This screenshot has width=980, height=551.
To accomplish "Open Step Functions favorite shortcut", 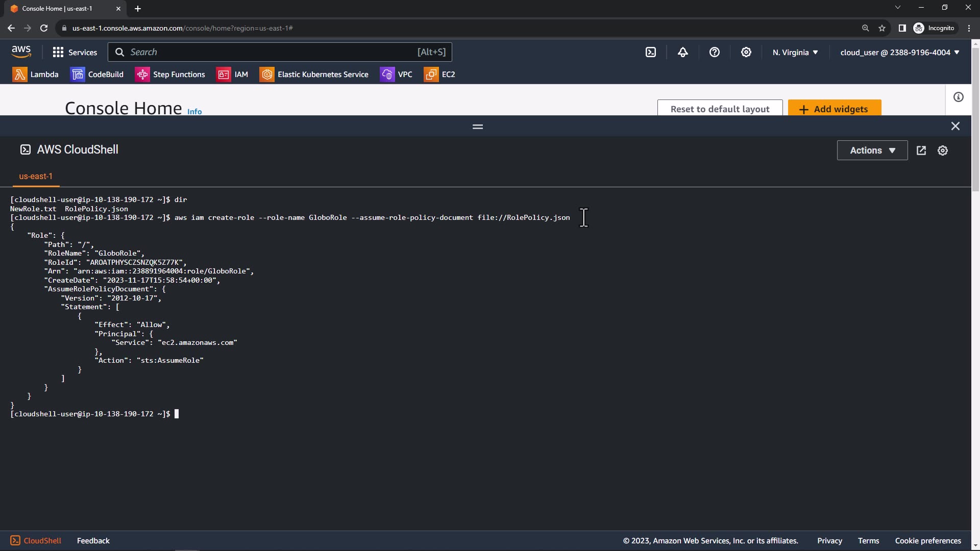I will pos(170,74).
